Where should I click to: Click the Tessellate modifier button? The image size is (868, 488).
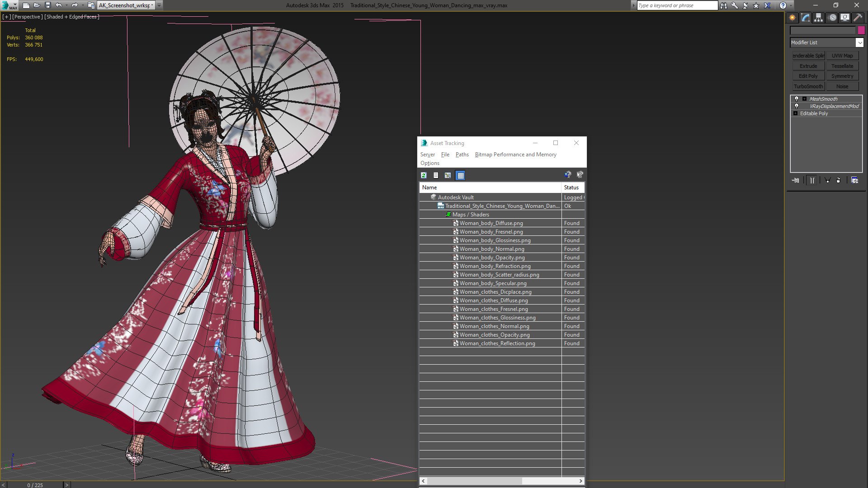pos(842,66)
